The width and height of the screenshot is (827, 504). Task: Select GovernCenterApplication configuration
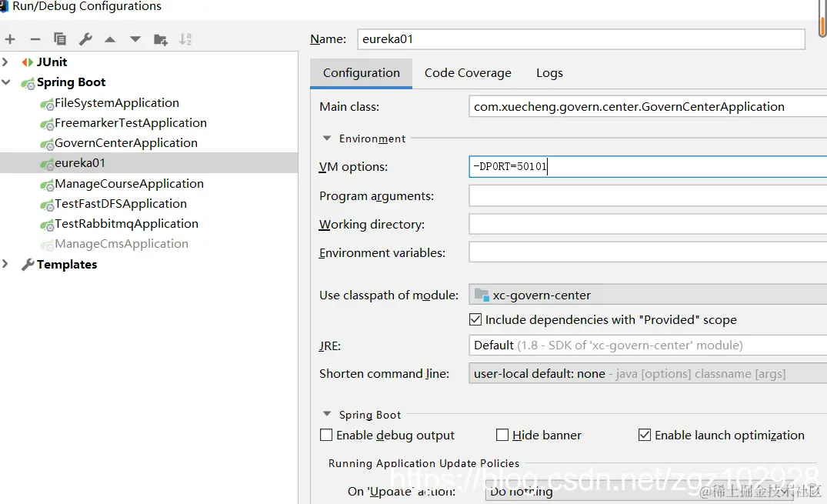coord(125,143)
